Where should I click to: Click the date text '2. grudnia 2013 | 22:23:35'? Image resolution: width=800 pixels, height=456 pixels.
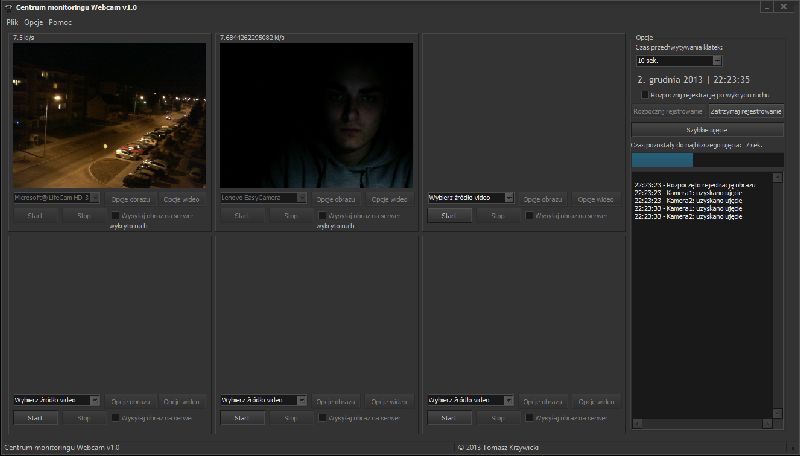pos(693,80)
